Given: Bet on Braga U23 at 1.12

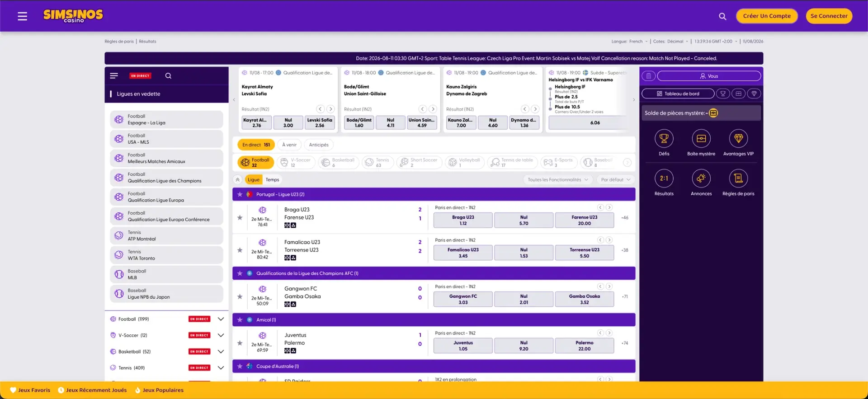Looking at the screenshot, I should (x=463, y=221).
